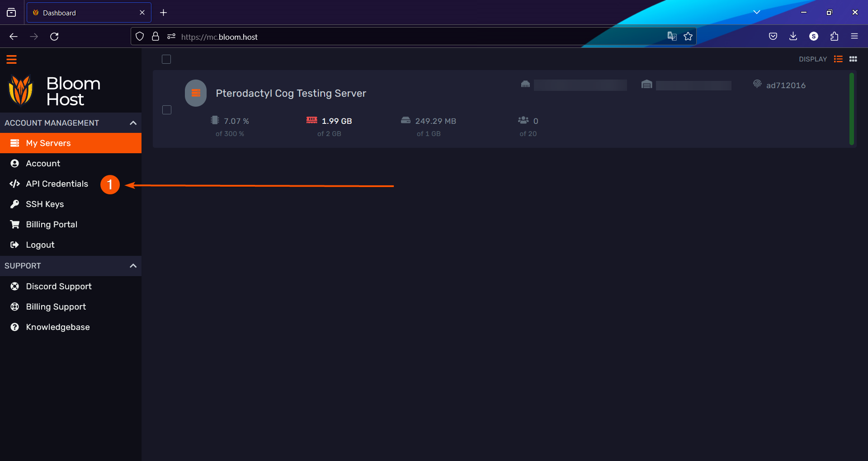
Task: Click the Discord Support lifebuoy icon
Action: coord(14,286)
